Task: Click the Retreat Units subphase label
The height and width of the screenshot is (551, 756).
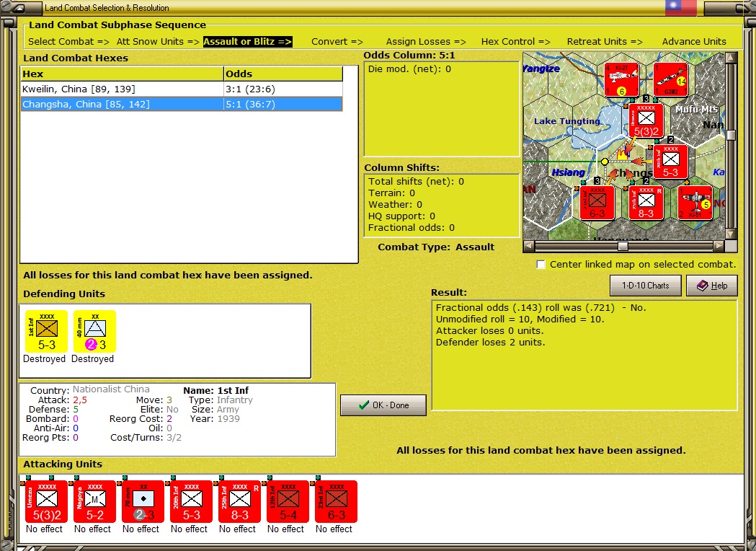Action: 605,42
